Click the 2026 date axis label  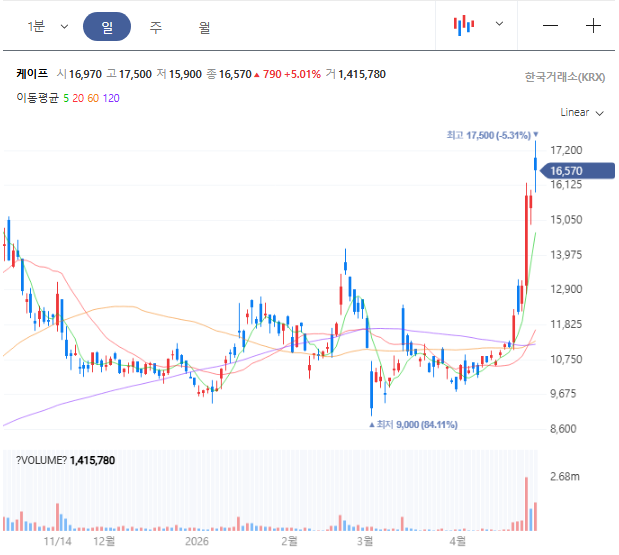[x=197, y=541]
